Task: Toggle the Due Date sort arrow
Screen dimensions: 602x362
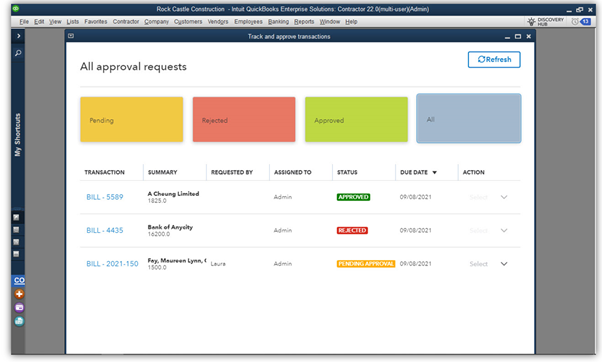Action: point(435,172)
